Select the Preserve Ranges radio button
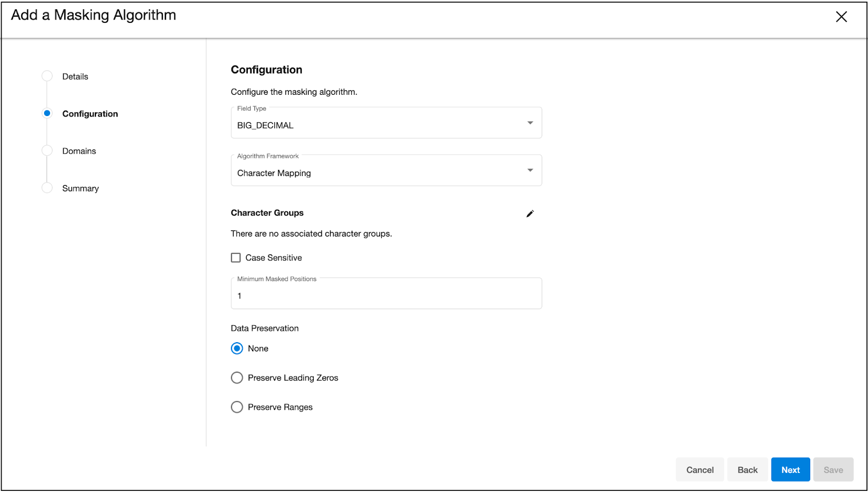 pyautogui.click(x=237, y=408)
